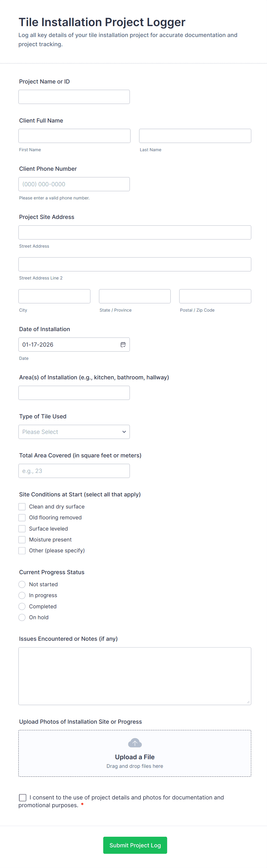Screen dimensions: 267x868
Task: Select the Date of Installation field
Action: tap(69, 344)
